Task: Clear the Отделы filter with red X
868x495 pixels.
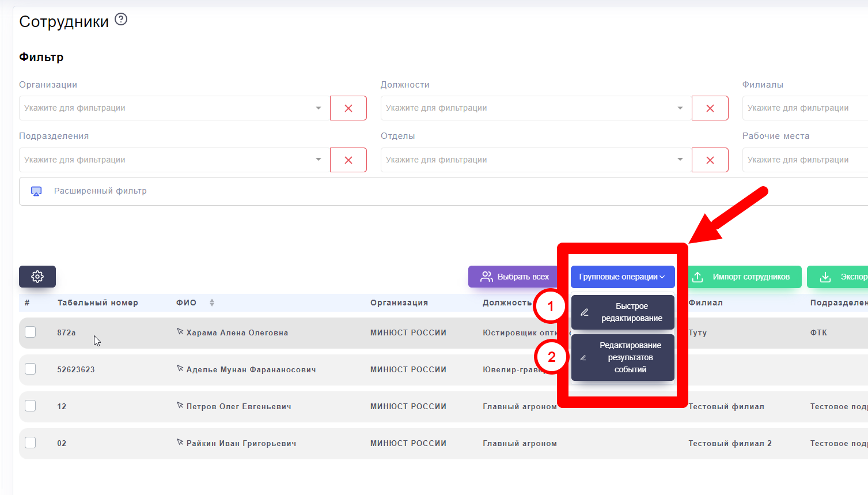Action: [x=710, y=160]
